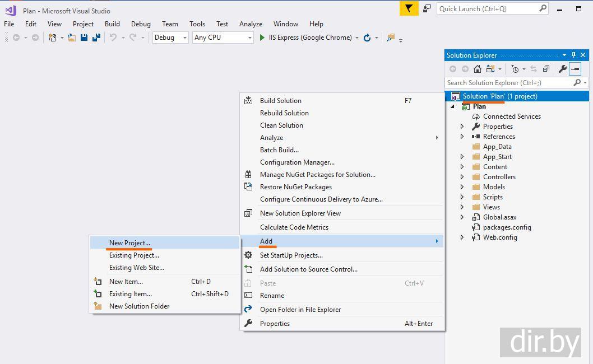Open Properties wrench icon in Solution Explorer toolbar
This screenshot has height=364, width=593.
pyautogui.click(x=562, y=69)
